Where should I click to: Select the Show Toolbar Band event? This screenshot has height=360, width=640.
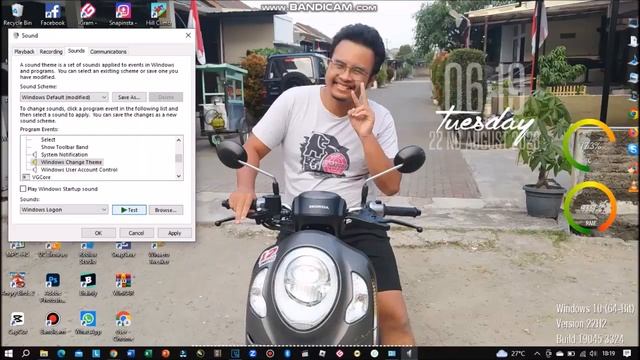(64, 147)
